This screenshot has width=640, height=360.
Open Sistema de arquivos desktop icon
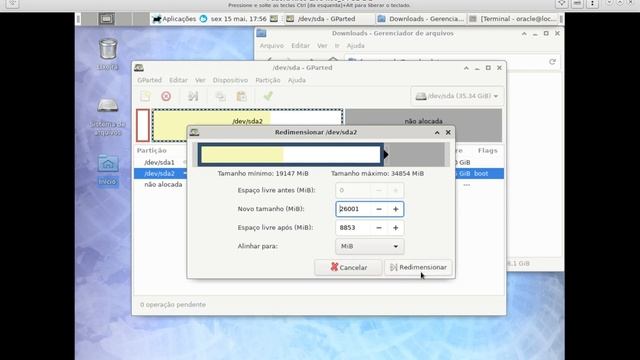[x=108, y=117]
